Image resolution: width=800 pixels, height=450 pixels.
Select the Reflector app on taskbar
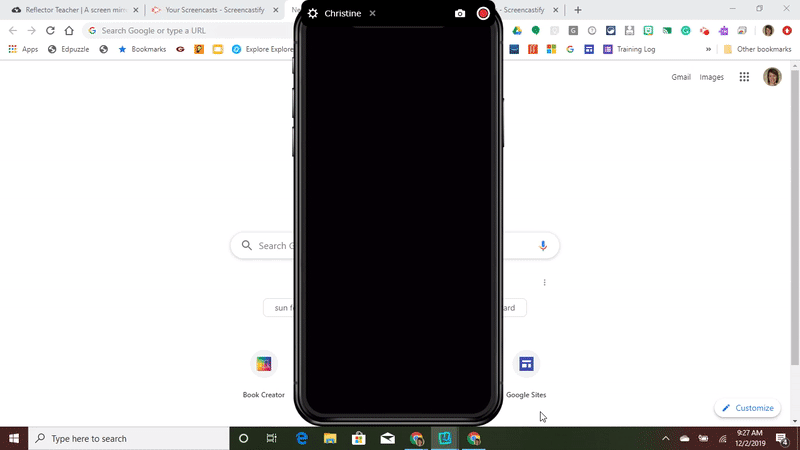tap(445, 438)
